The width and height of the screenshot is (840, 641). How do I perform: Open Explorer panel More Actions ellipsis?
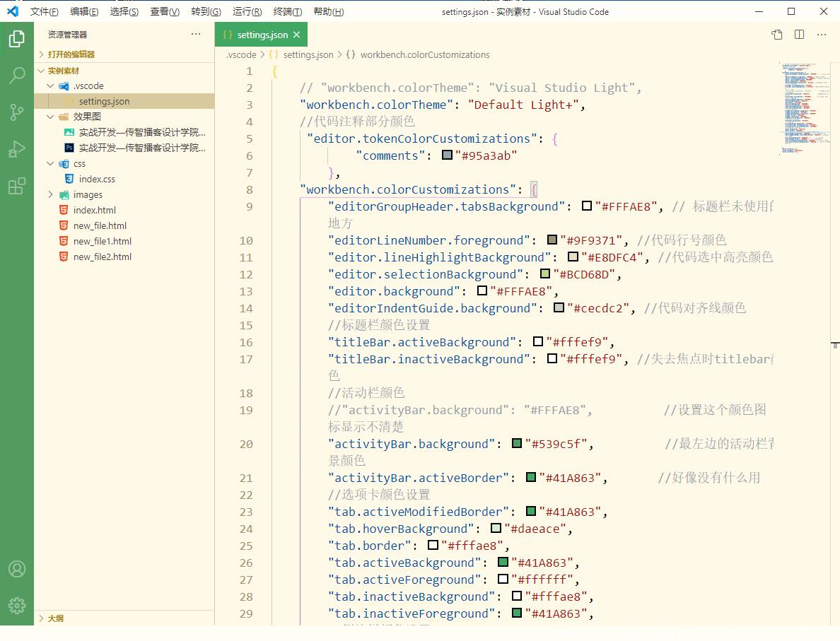(x=196, y=34)
